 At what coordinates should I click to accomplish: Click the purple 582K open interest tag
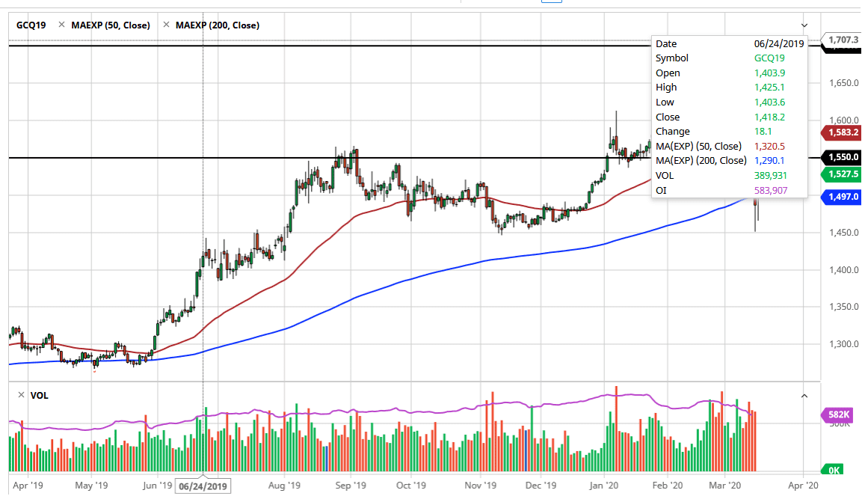[837, 414]
